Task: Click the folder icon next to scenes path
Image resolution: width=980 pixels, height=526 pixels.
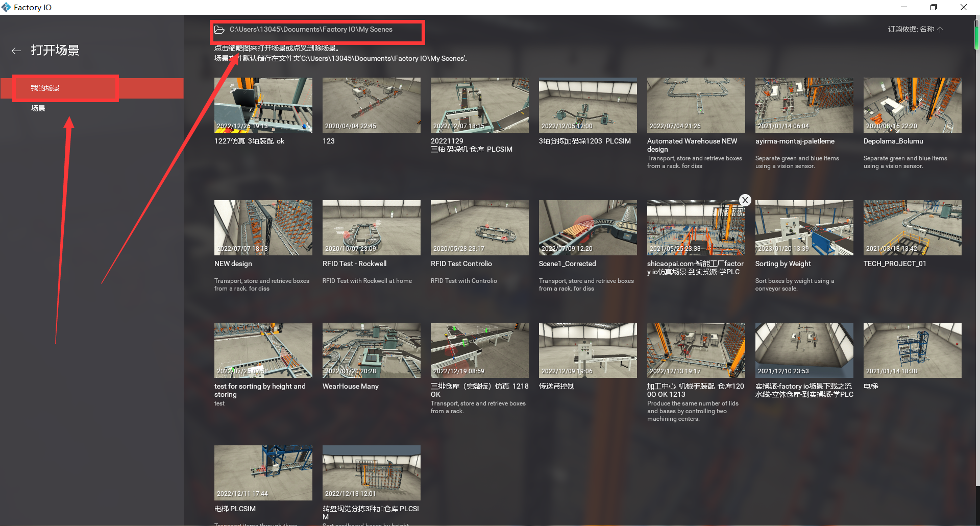Action: (x=219, y=30)
